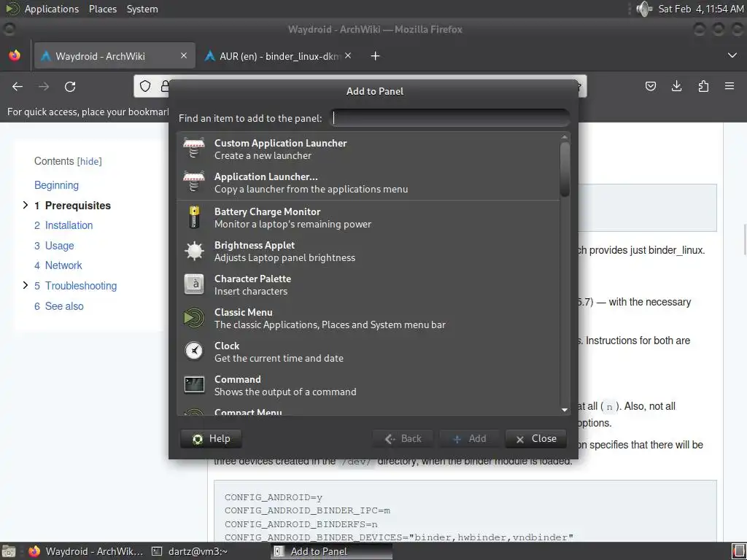The image size is (747, 560).
Task: Expand the Prerequisites contents section
Action: (26, 205)
